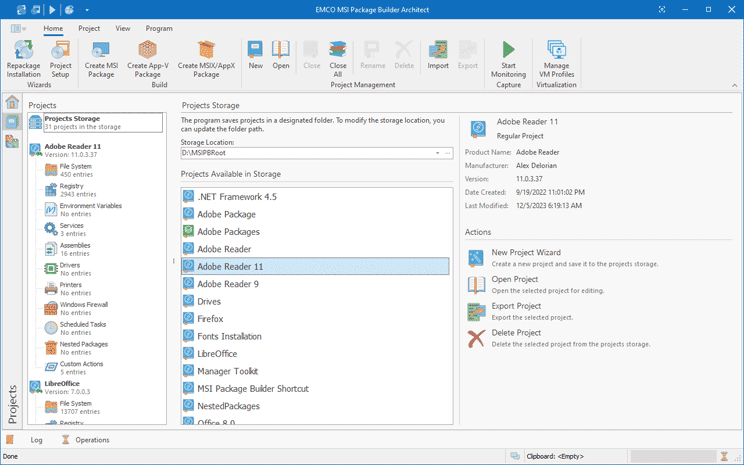Create a New project from ribbon
Screen dimensions: 744x465
pos(255,55)
